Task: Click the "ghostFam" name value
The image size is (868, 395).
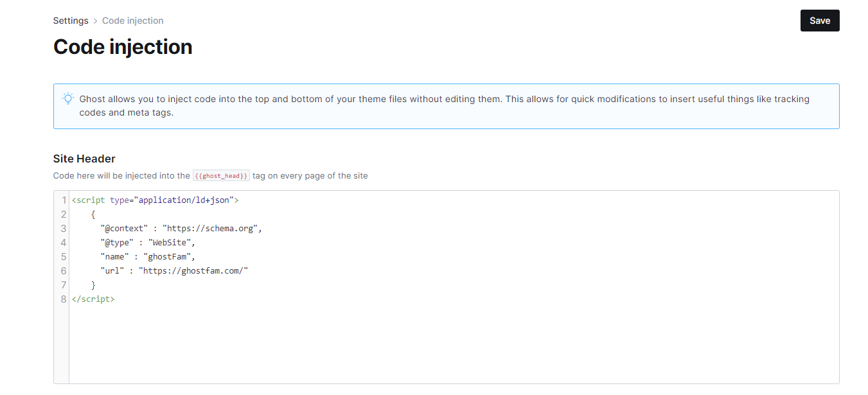Action: pos(167,257)
